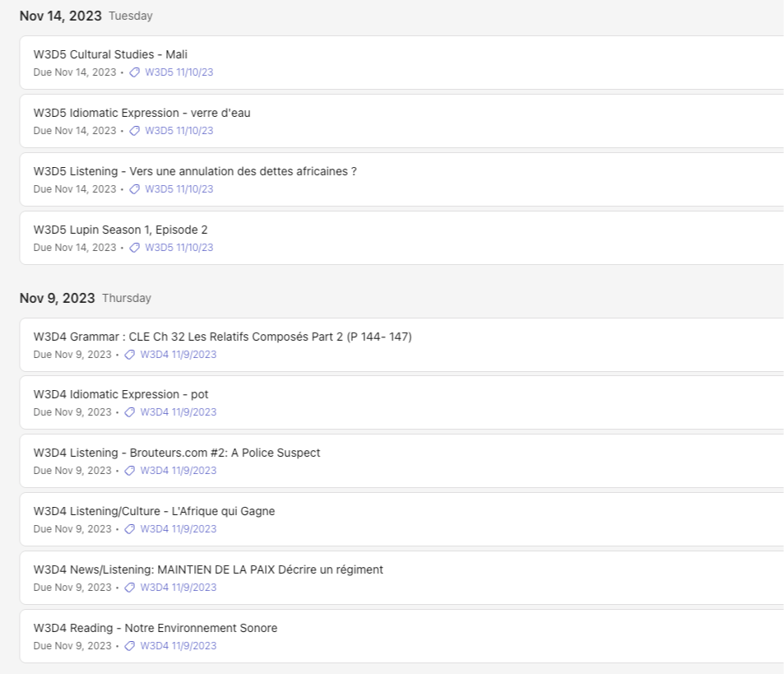Viewport: 784px width, 674px height.
Task: Open W3D5 Idiomatic Expression - verre d'eau
Action: click(142, 113)
